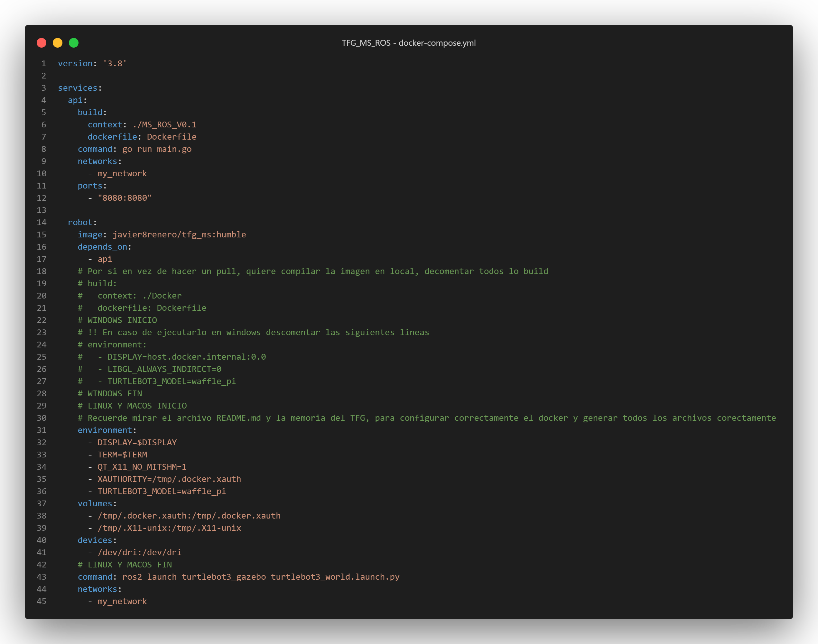The image size is (818, 644).
Task: Click my_network under networks on line 45
Action: (122, 601)
